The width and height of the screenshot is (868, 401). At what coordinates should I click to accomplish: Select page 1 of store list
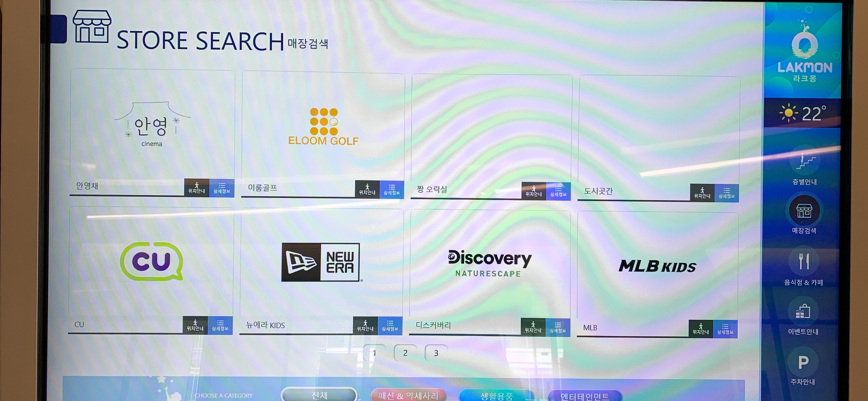pyautogui.click(x=374, y=353)
